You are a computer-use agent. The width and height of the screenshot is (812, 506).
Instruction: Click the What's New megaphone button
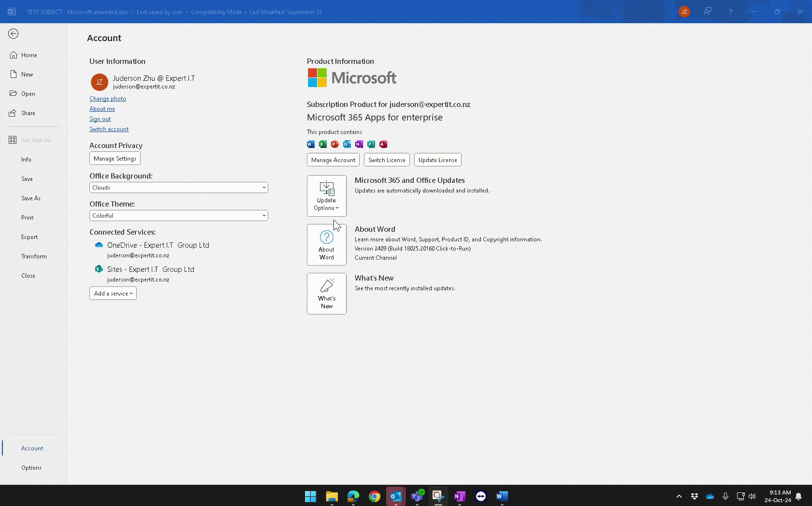pyautogui.click(x=326, y=294)
